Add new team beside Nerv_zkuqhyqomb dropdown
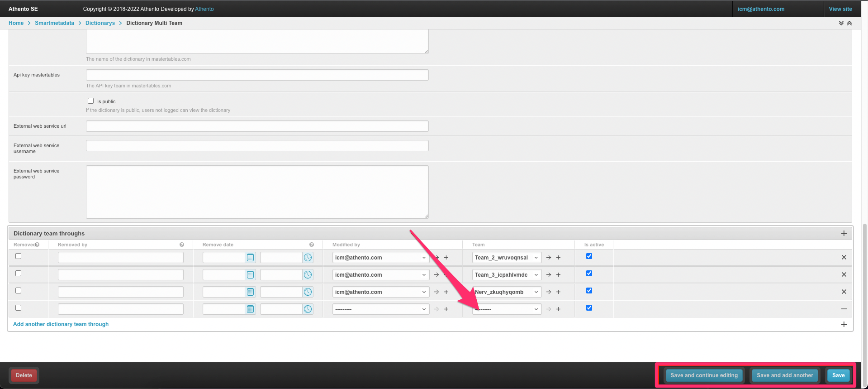The image size is (868, 389). click(x=558, y=292)
